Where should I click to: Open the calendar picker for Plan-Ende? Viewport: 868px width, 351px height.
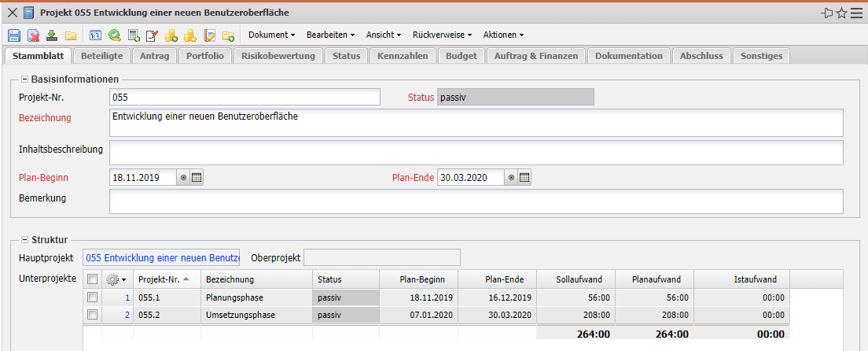pyautogui.click(x=524, y=177)
